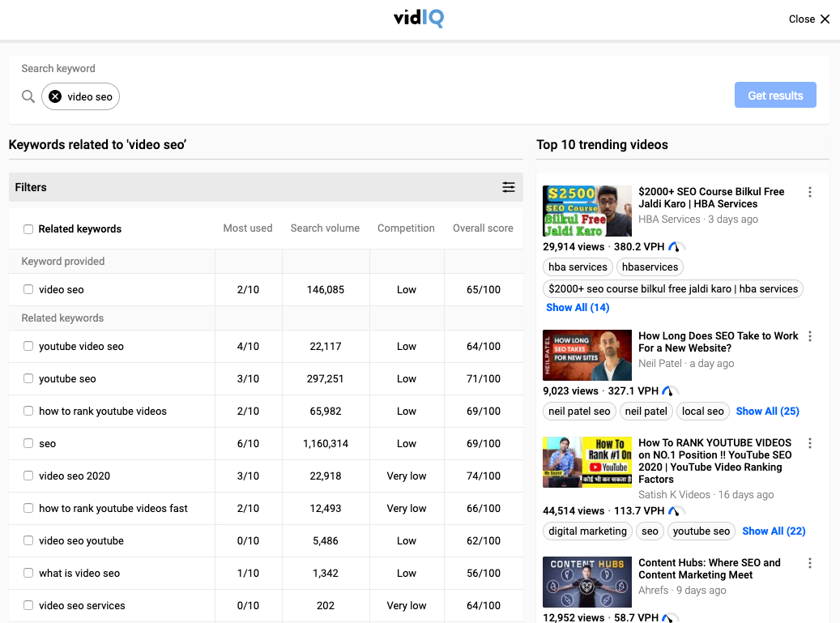Sort by Search volume column header

325,228
